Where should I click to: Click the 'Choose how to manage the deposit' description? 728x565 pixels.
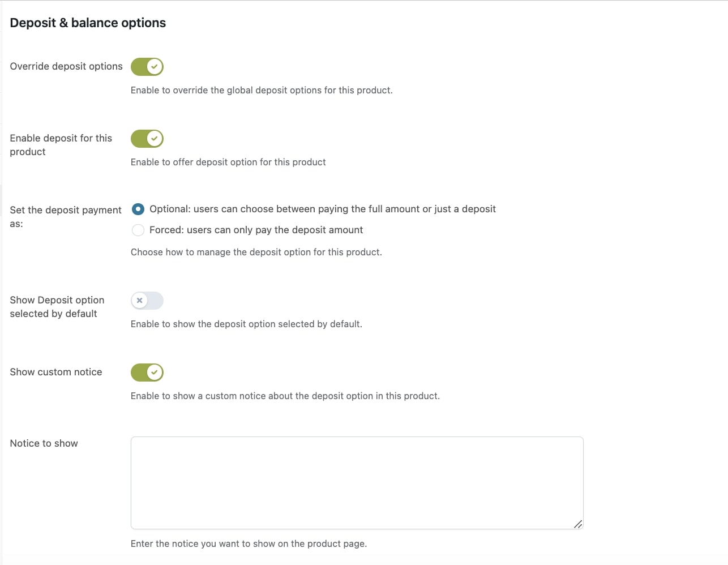256,252
